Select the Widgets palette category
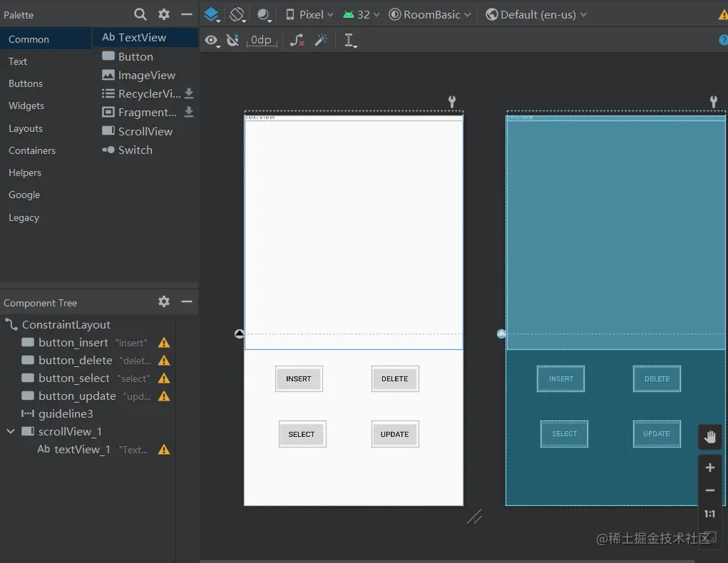The width and height of the screenshot is (728, 563). [26, 105]
